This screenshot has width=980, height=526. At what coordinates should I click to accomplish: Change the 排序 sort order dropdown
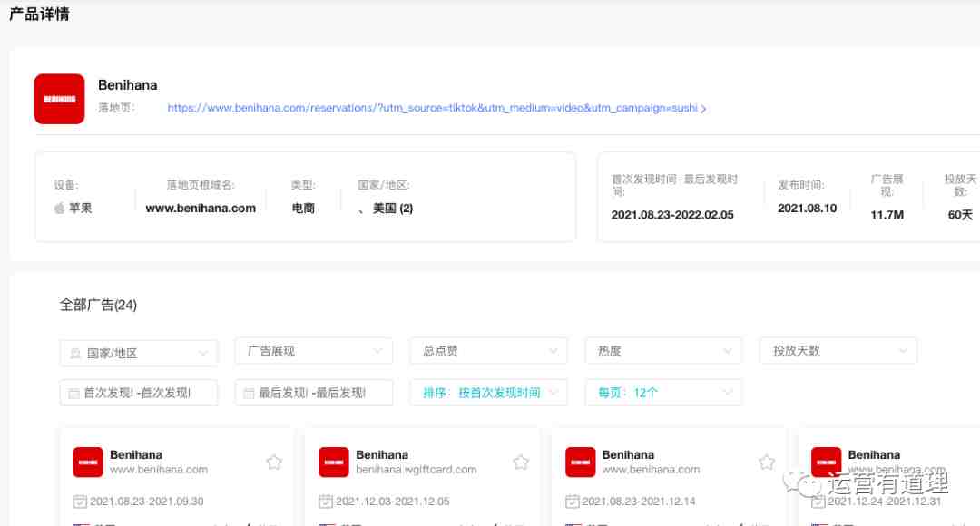489,393
